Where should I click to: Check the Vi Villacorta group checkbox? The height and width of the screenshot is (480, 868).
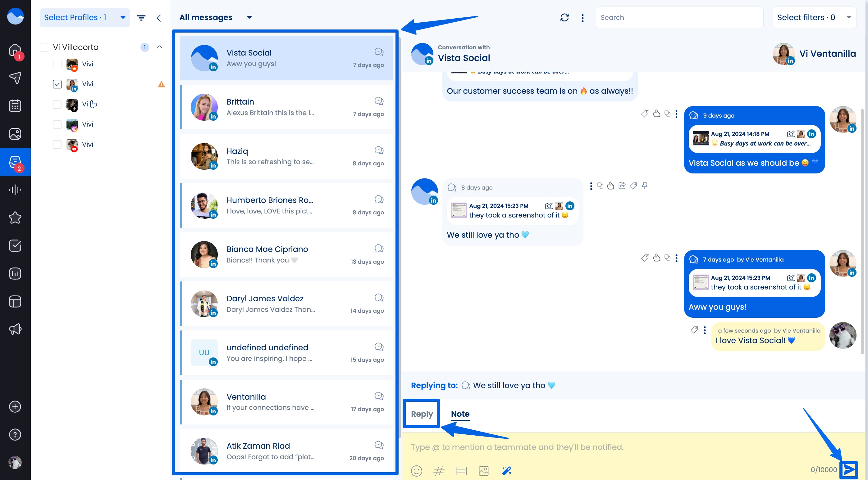coord(44,47)
